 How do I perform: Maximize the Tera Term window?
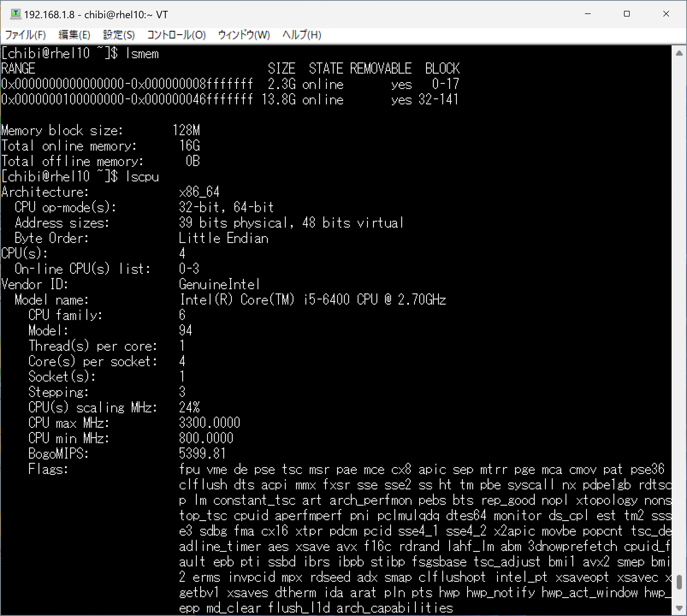click(x=627, y=14)
